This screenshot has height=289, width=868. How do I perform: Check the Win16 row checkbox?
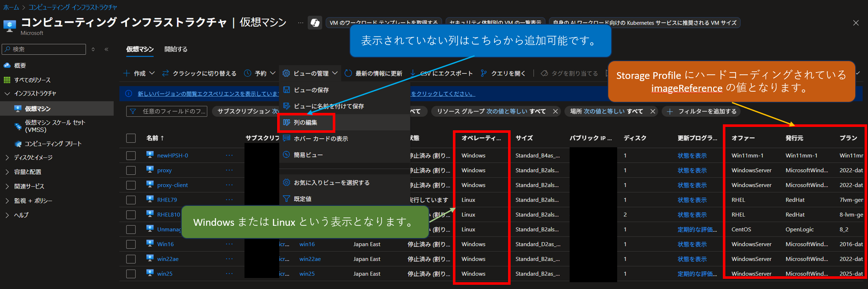pos(131,244)
